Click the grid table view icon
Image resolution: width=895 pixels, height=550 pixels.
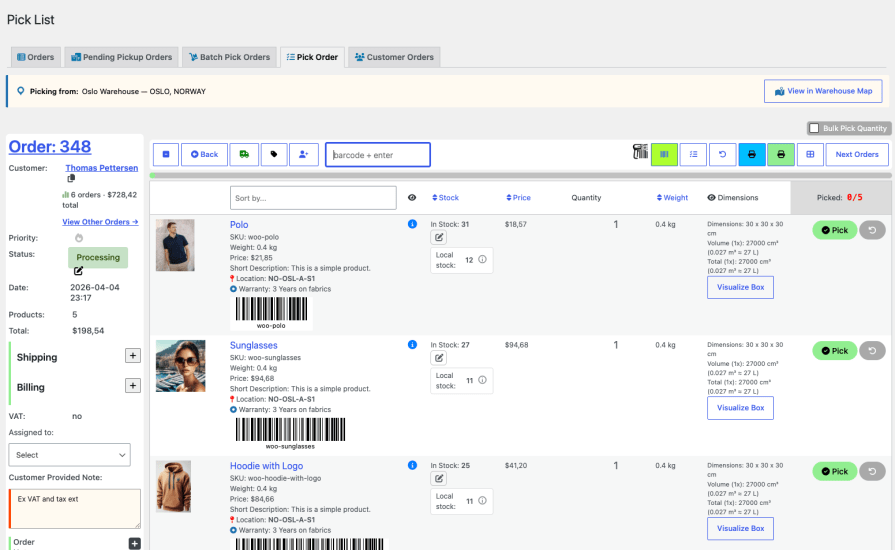(810, 154)
